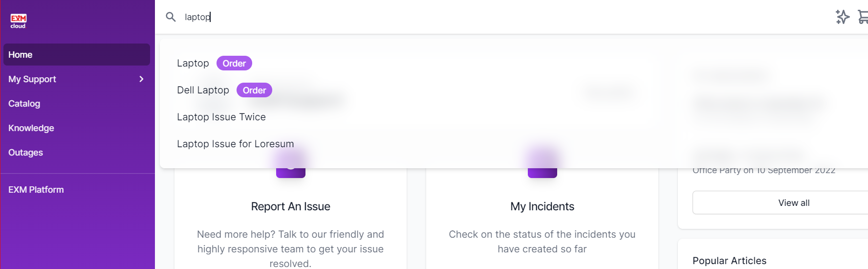Image resolution: width=868 pixels, height=269 pixels.
Task: Click Order badge next to Dell Laptop
Action: pyautogui.click(x=254, y=90)
